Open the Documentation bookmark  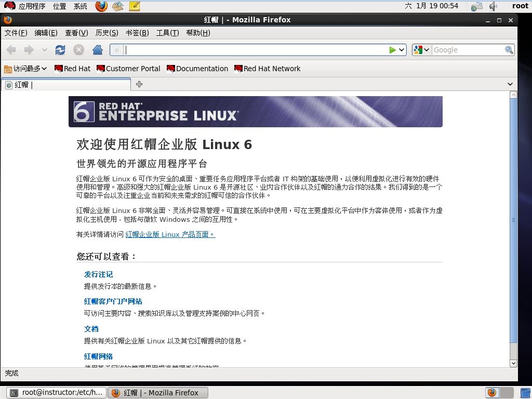tap(197, 69)
